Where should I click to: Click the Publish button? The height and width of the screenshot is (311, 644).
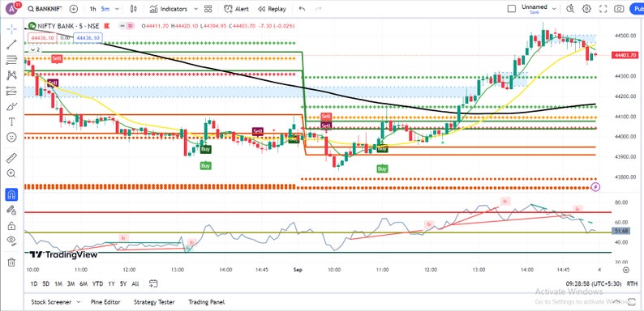click(637, 9)
